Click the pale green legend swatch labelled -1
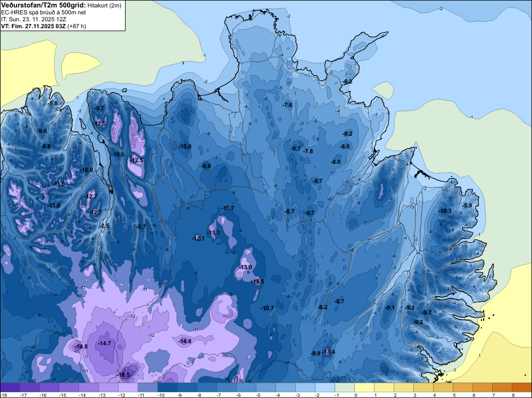 [344, 387]
